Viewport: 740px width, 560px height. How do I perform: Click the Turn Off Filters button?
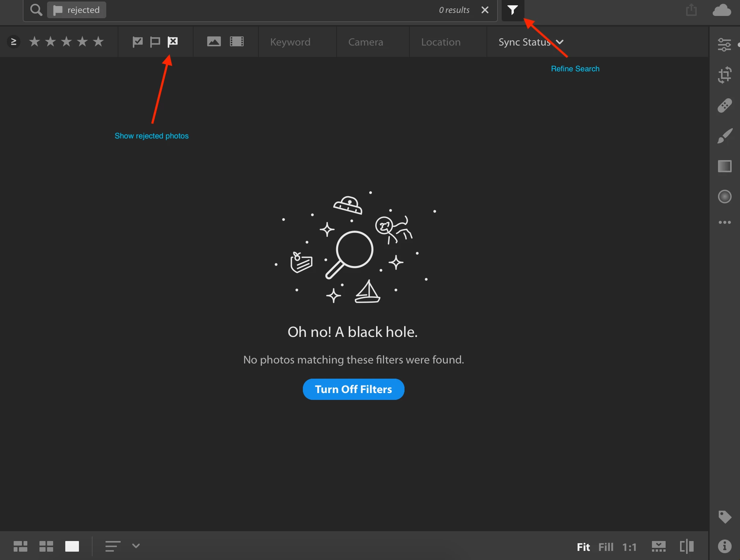click(x=353, y=389)
